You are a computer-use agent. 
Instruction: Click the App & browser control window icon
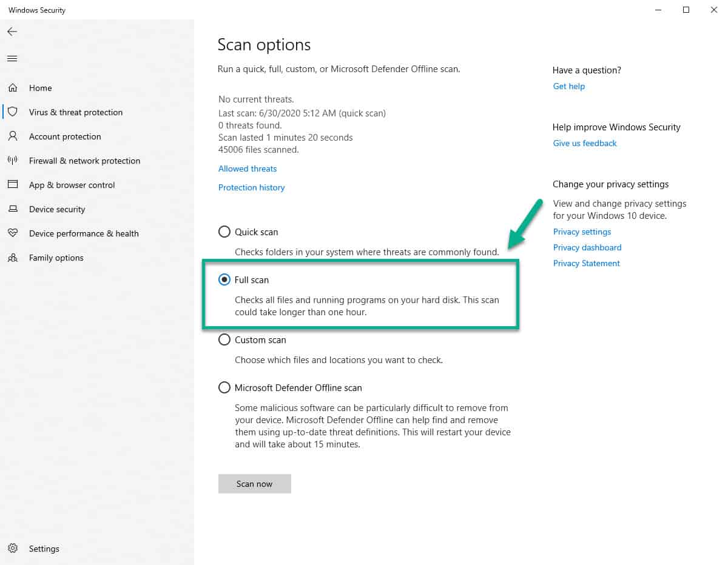12,185
